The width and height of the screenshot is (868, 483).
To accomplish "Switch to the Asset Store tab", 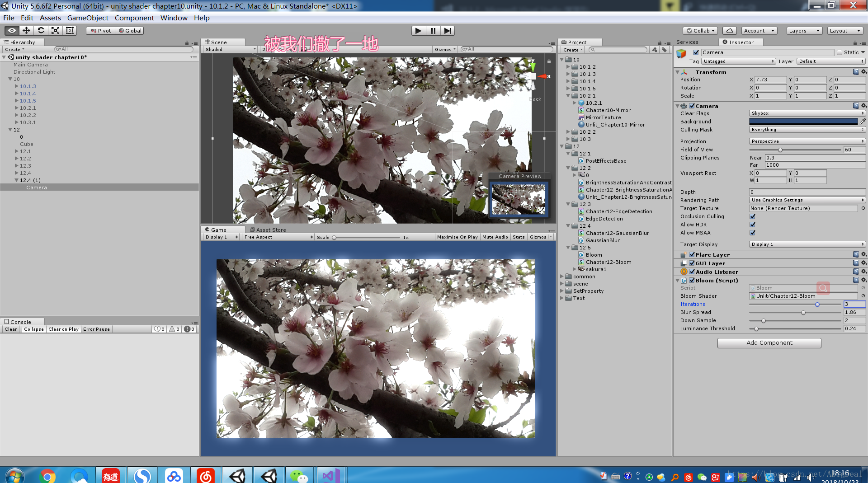I will [x=268, y=230].
